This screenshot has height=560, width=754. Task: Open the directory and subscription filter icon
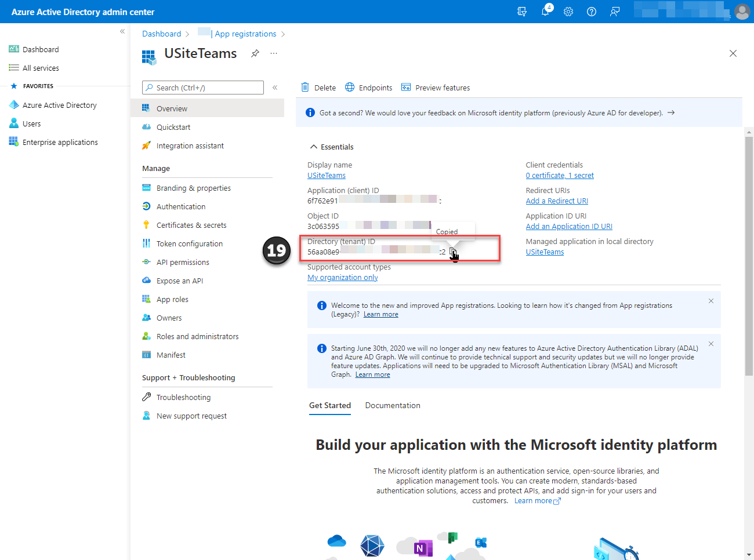[522, 12]
